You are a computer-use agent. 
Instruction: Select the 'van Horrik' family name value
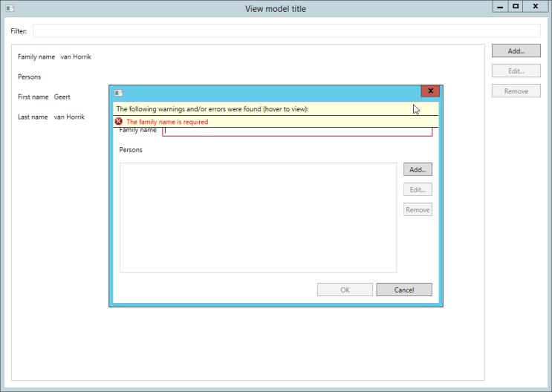coord(76,56)
